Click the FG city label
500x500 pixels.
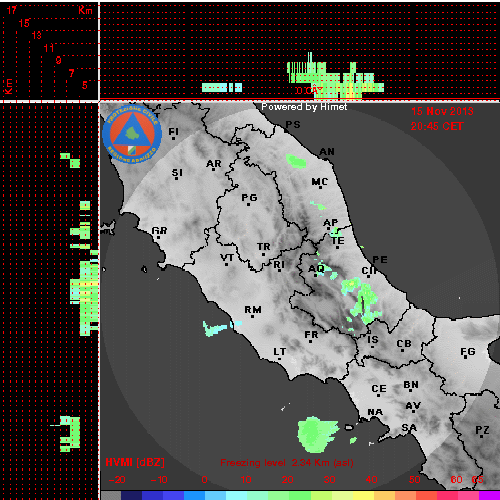click(467, 352)
